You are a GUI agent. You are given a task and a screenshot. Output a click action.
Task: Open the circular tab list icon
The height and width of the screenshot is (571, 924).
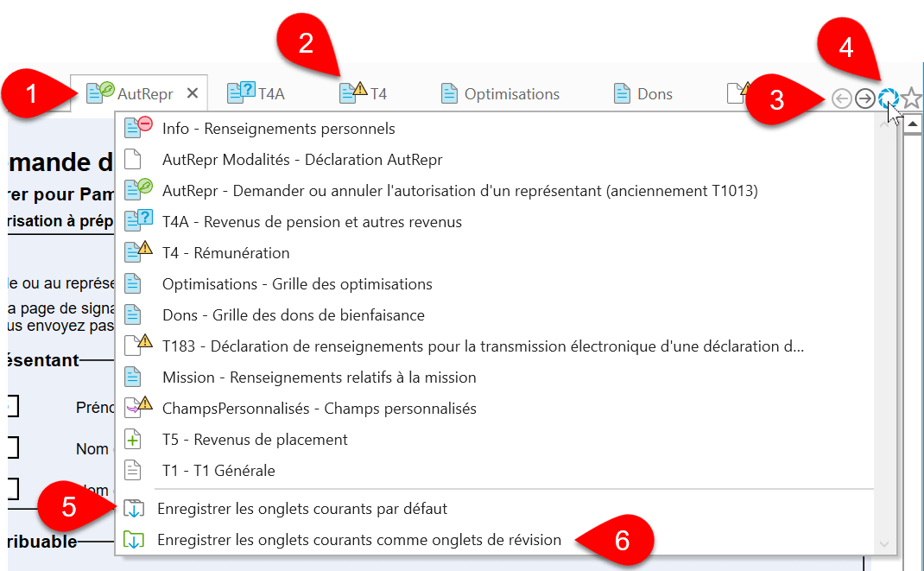[x=888, y=98]
